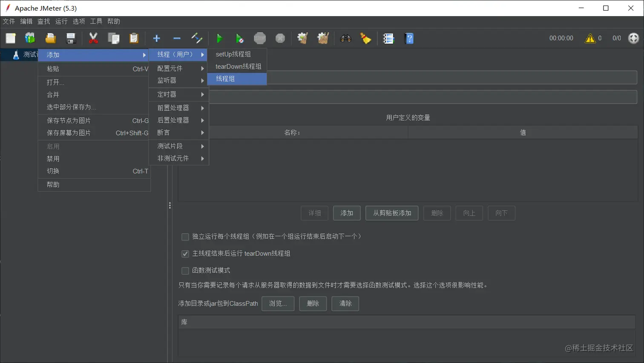Click 浏览... button for ClassPath

(278, 303)
